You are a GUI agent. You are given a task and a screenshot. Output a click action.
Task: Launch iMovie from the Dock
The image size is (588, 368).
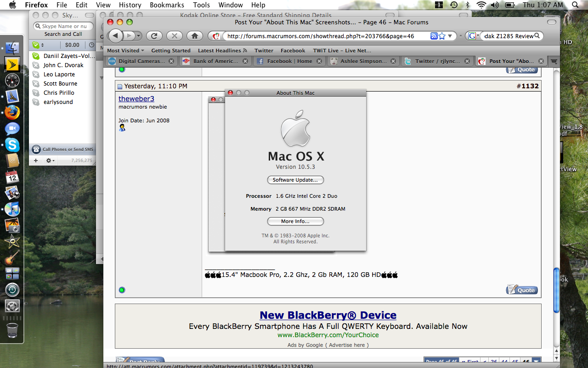[12, 241]
